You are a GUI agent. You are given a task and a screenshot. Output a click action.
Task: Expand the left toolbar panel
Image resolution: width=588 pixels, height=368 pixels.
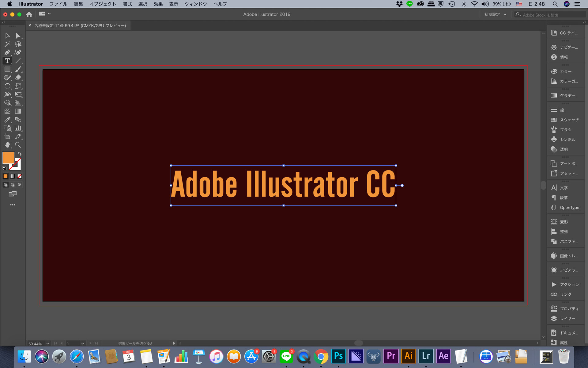(x=4, y=22)
